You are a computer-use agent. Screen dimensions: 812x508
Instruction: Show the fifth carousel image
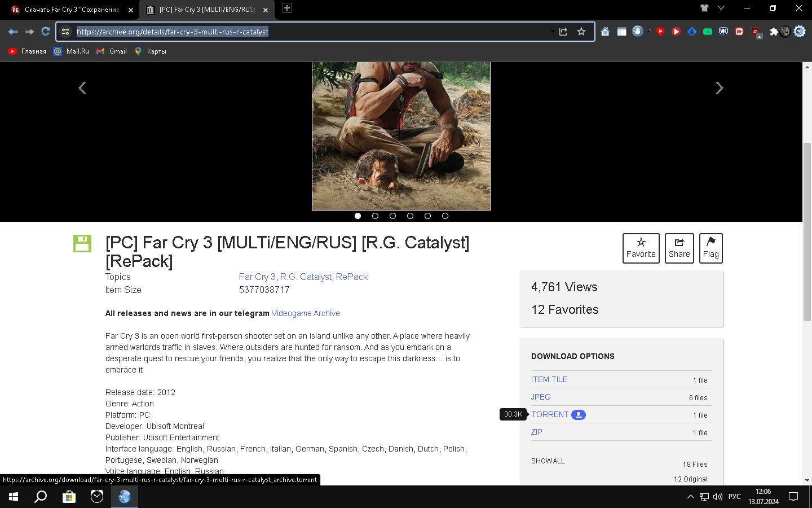point(427,216)
